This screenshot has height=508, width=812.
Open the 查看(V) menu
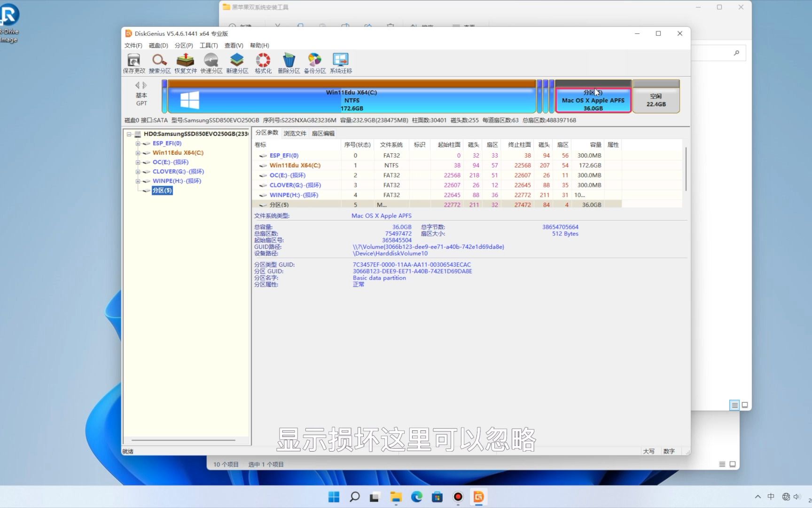(234, 46)
